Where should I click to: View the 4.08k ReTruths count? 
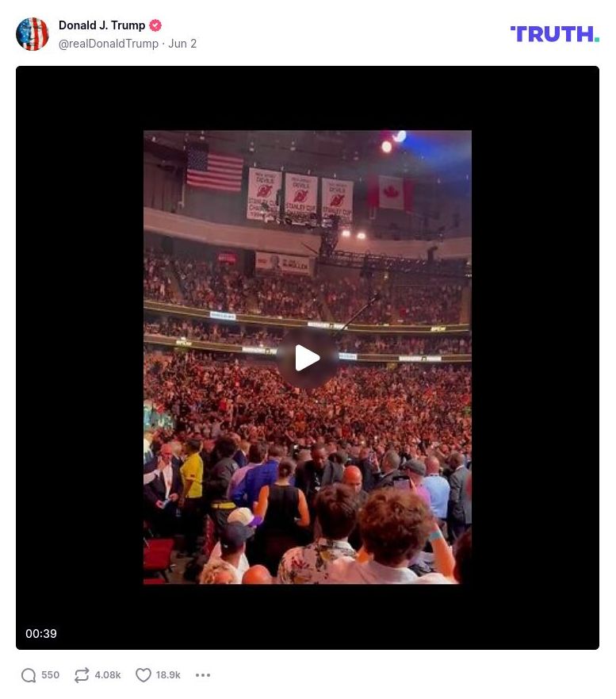pos(108,675)
